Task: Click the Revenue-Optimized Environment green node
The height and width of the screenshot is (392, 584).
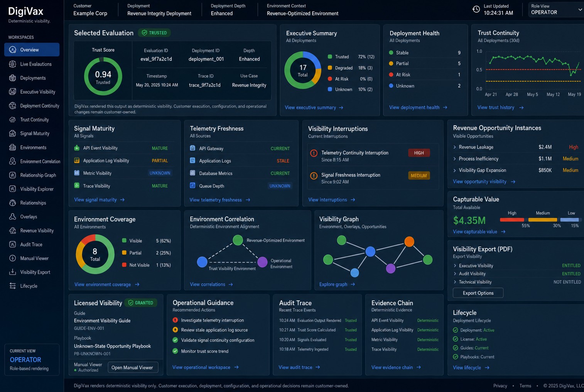Action: (x=238, y=240)
